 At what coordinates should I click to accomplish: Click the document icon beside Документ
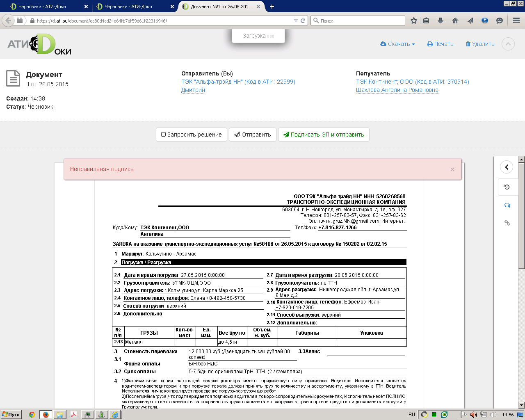pos(13,78)
